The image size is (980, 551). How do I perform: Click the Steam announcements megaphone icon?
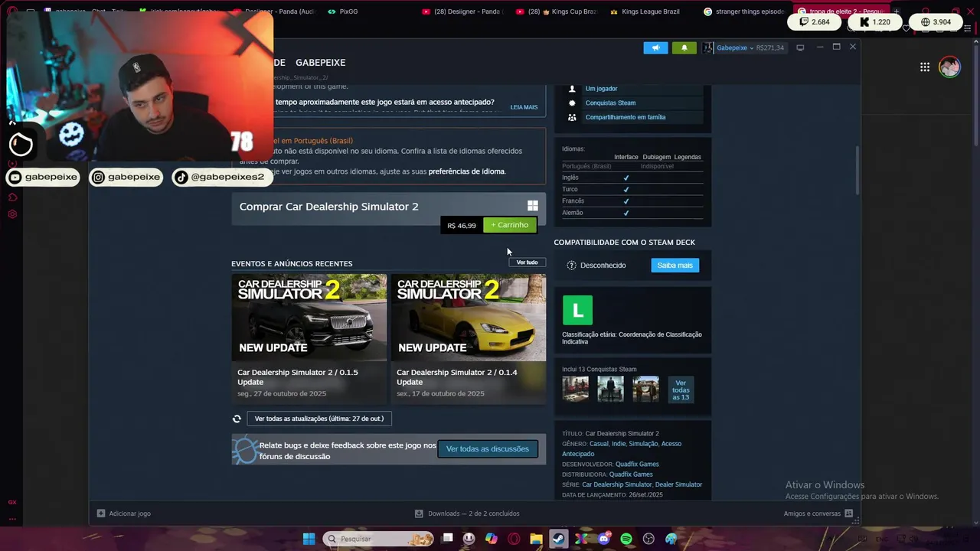point(655,47)
